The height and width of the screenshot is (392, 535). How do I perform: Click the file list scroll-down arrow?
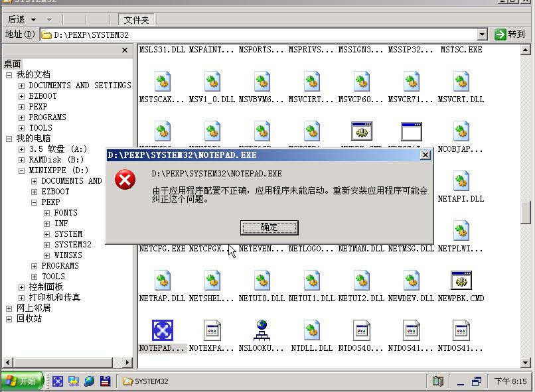(526, 362)
